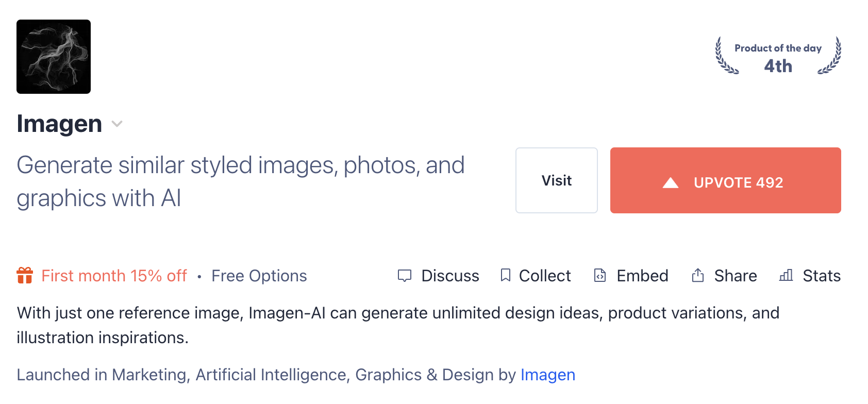This screenshot has width=868, height=404.
Task: Open First month 15% off offer
Action: [114, 276]
